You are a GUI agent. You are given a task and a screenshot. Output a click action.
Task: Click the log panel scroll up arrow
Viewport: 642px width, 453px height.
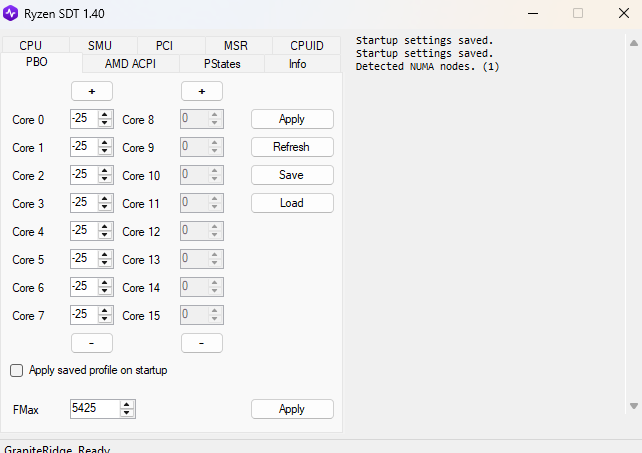tap(634, 43)
